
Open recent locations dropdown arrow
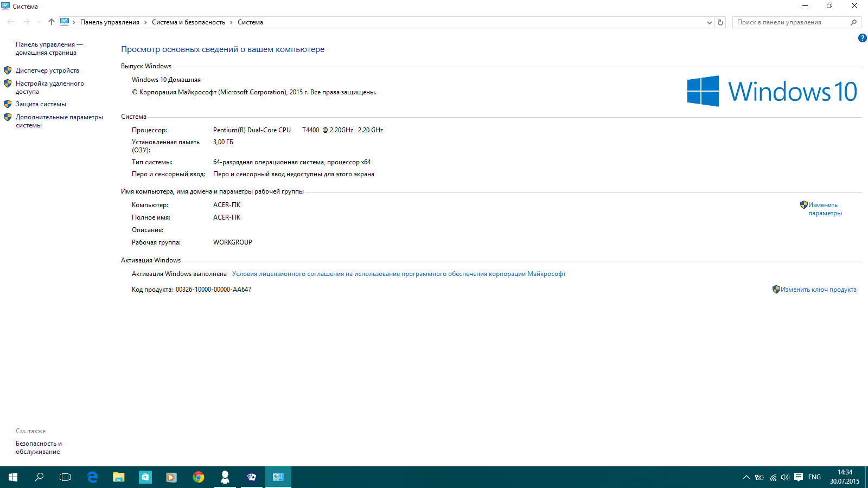39,22
